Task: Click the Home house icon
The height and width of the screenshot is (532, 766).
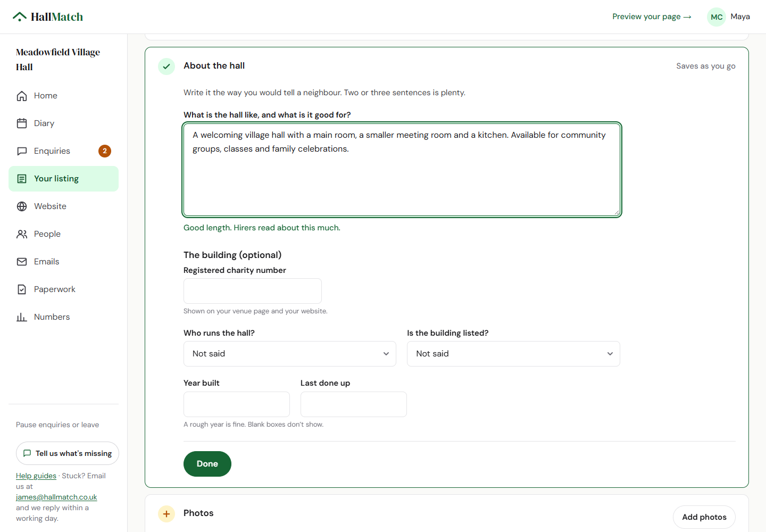Action: (x=22, y=96)
